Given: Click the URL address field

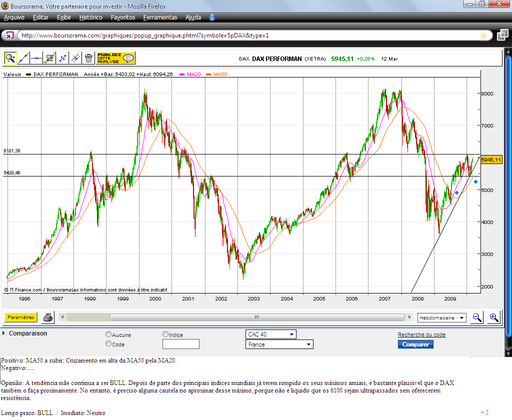Looking at the screenshot, I should coord(248,35).
